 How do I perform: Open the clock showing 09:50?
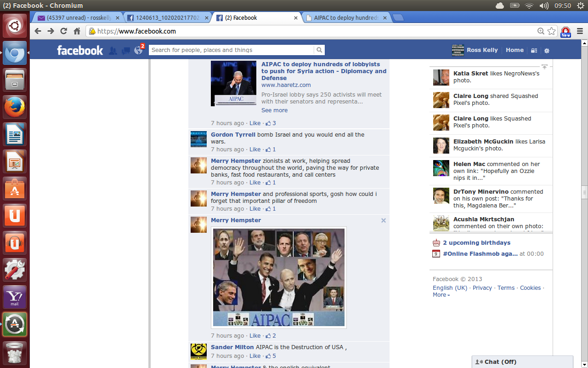pos(563,6)
